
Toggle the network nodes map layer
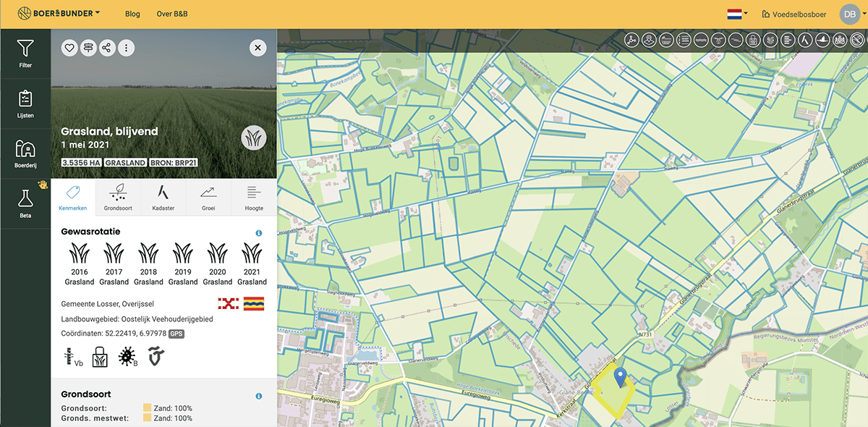tap(631, 40)
